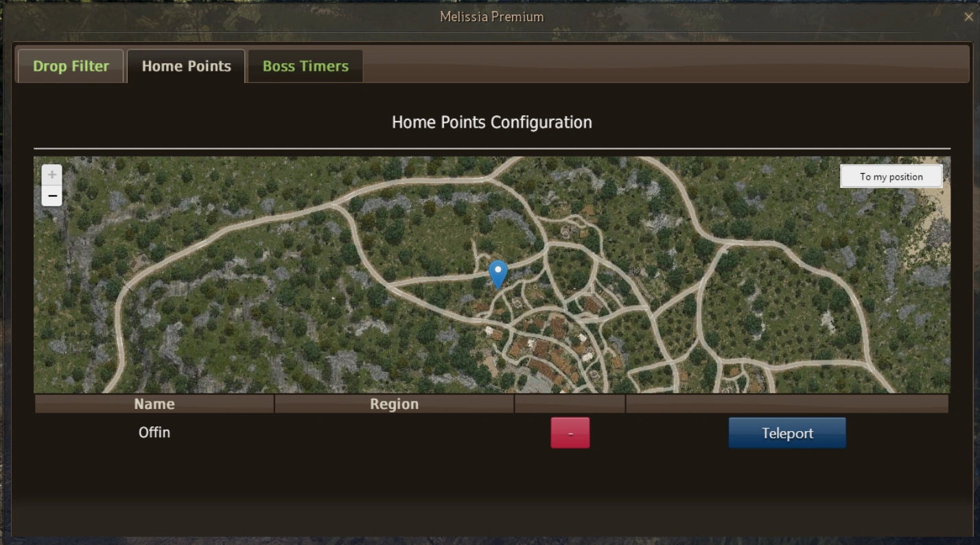Click the blue map location pin
This screenshot has width=980, height=545.
pos(498,274)
